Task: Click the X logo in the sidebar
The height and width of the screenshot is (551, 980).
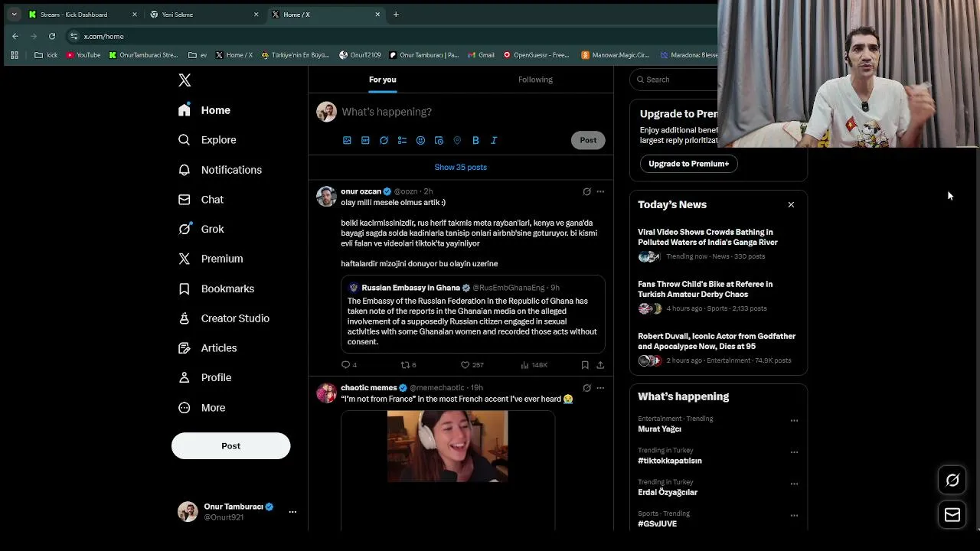Action: (x=185, y=80)
